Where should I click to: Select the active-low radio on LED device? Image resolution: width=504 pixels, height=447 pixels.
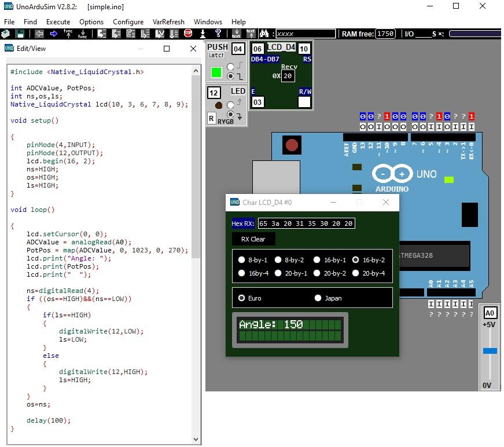click(x=230, y=115)
